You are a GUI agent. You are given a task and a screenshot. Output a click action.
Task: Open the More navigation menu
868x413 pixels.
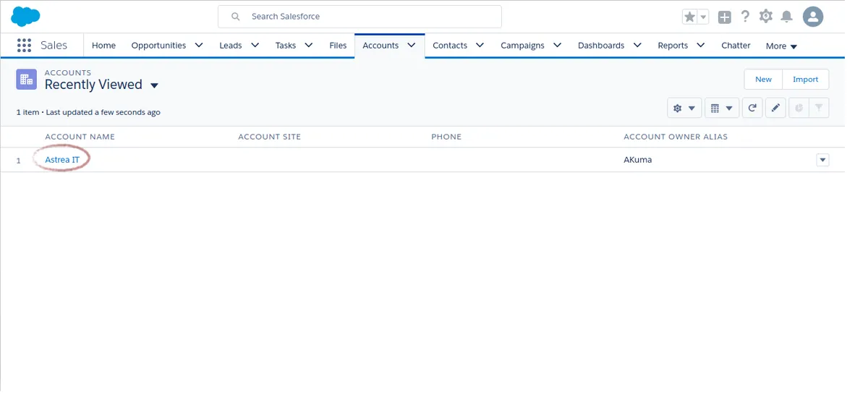click(781, 46)
